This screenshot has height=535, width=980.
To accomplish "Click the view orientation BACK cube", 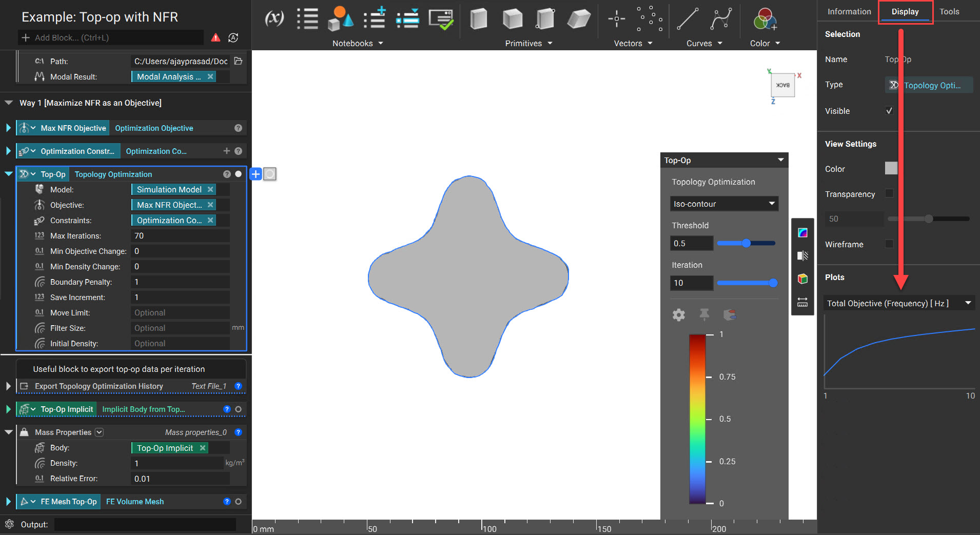I will point(782,85).
